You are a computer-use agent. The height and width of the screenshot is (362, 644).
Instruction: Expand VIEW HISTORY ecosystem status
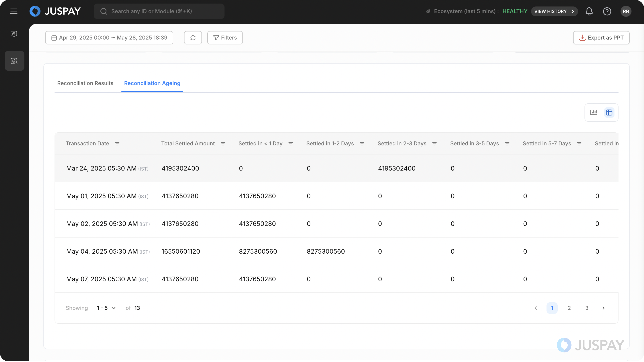(x=554, y=11)
